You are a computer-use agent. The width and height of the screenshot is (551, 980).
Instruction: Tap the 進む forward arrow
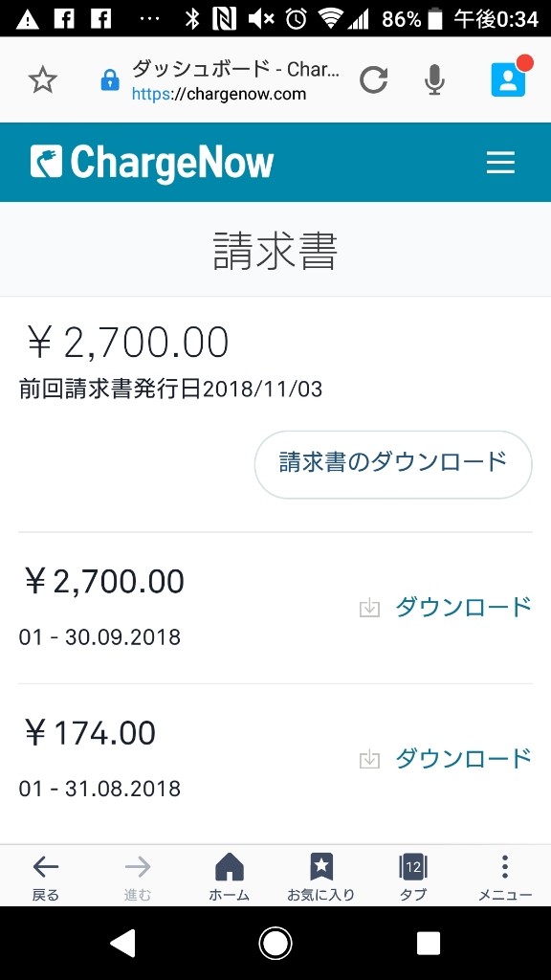[138, 877]
